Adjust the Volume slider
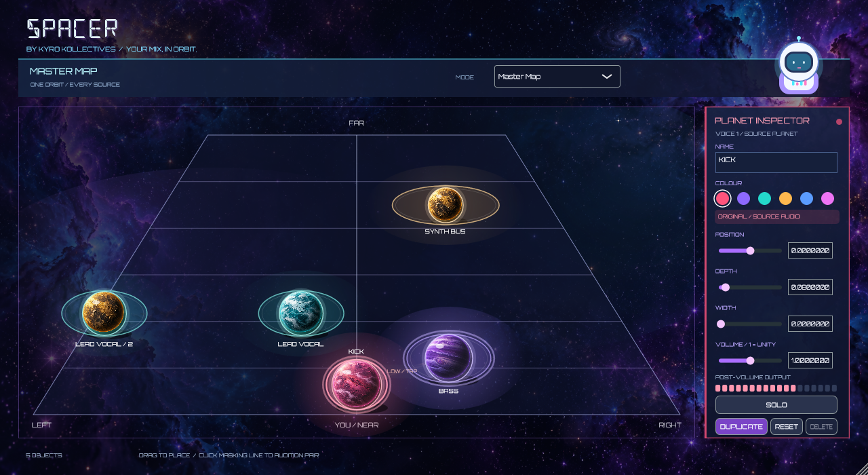The height and width of the screenshot is (475, 868). point(750,360)
